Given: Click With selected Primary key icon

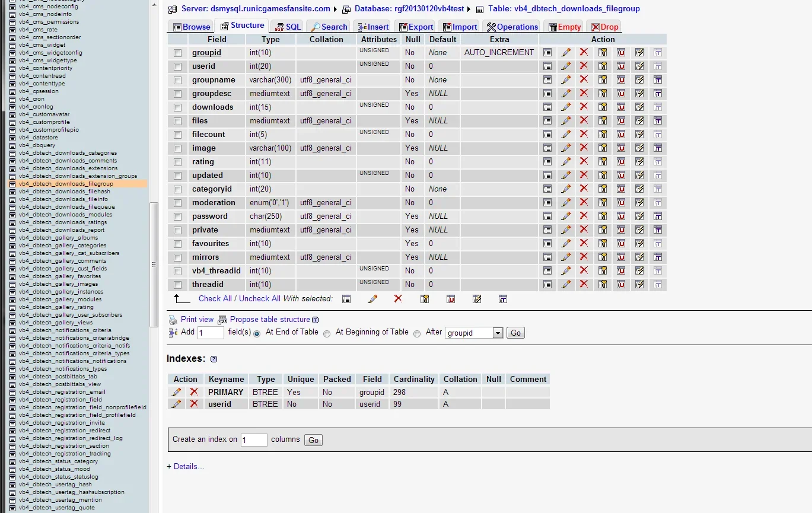Looking at the screenshot, I should point(425,299).
